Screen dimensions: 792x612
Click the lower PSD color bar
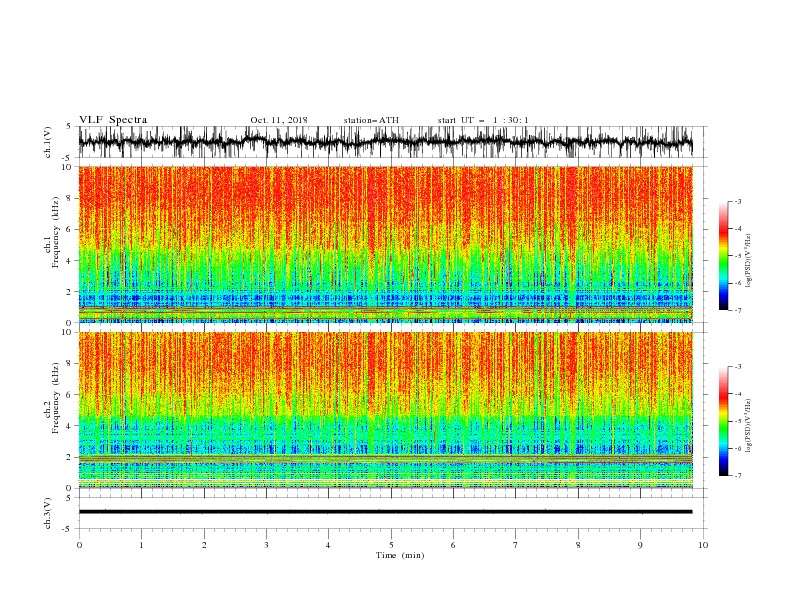[723, 421]
